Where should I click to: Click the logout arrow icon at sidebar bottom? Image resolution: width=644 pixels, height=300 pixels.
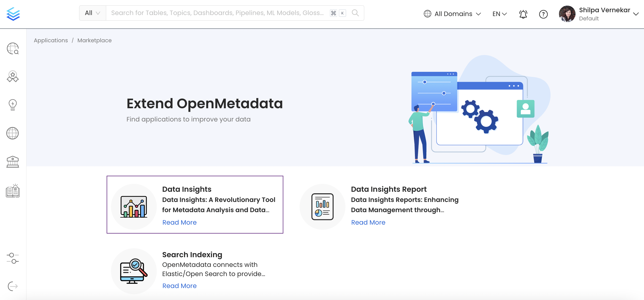[12, 286]
